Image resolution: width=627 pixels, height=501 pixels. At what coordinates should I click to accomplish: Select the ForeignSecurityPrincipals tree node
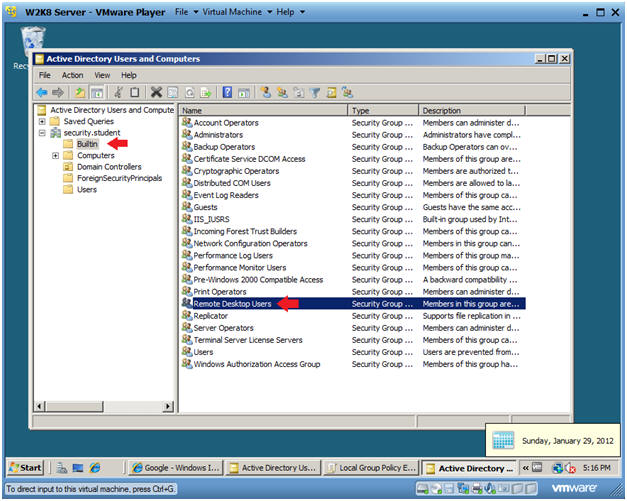(x=119, y=178)
